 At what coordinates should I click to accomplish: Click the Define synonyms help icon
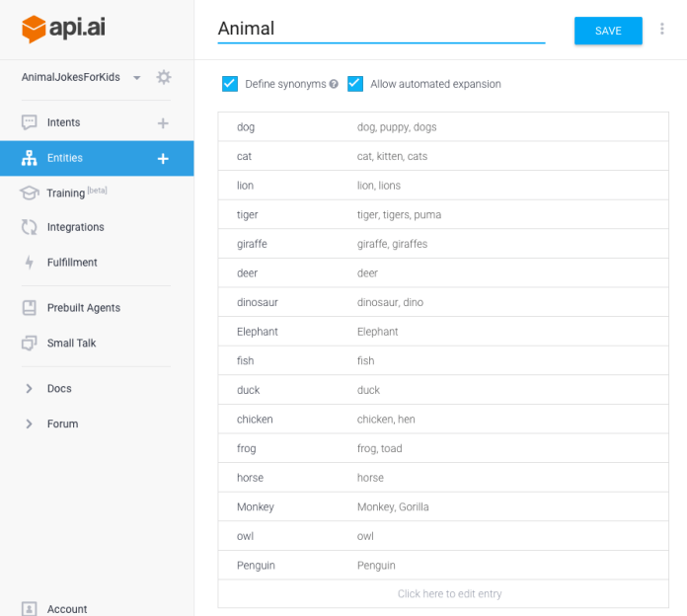[x=334, y=84]
